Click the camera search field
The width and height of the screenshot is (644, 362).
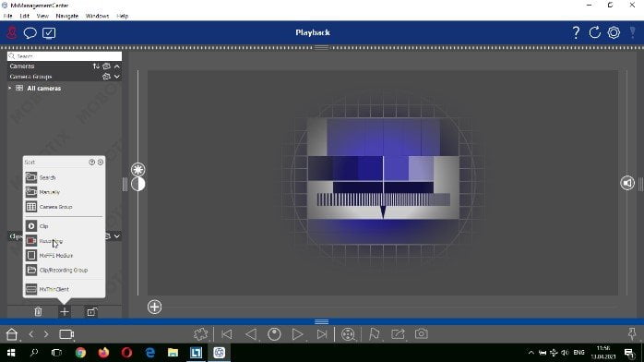pos(65,56)
